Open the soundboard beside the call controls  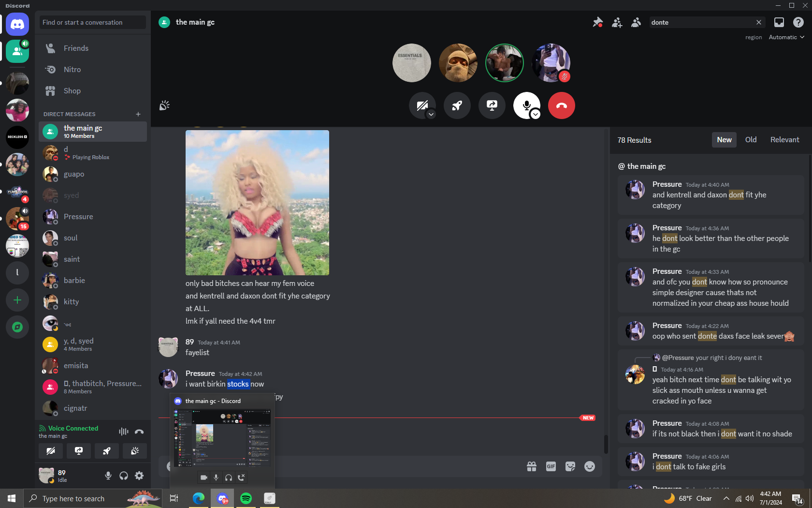(164, 105)
